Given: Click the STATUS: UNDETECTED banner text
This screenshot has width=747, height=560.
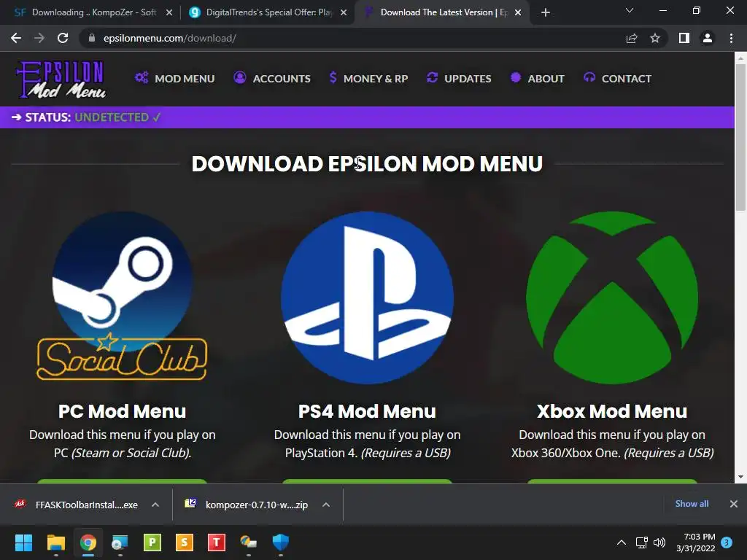Looking at the screenshot, I should pos(86,117).
